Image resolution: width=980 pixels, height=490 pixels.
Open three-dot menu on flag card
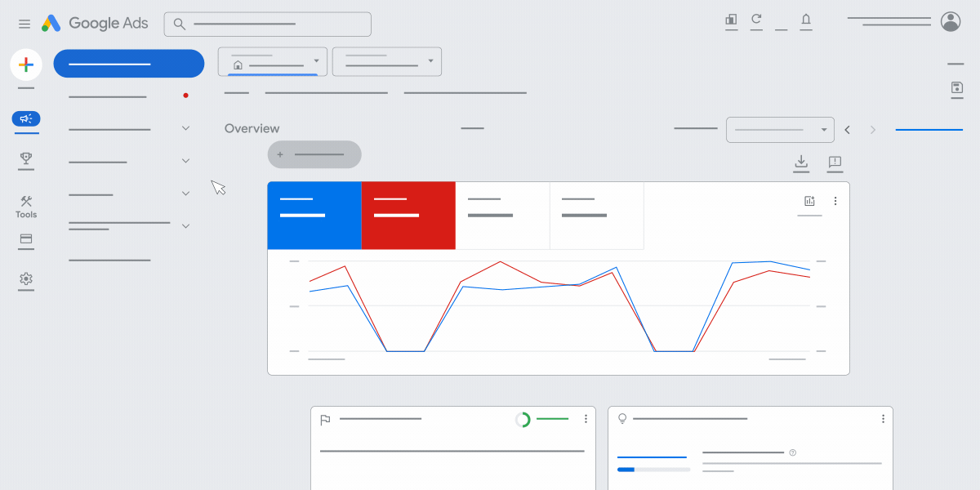[x=586, y=419]
